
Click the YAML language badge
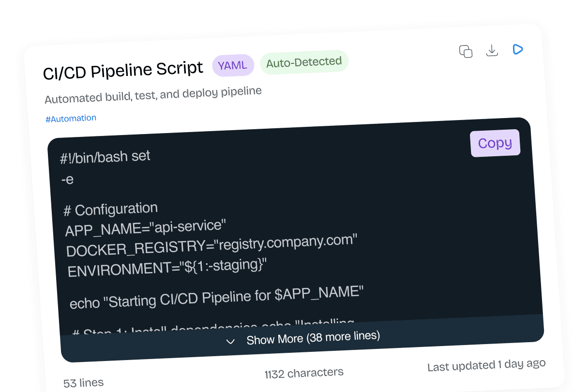[x=233, y=65]
